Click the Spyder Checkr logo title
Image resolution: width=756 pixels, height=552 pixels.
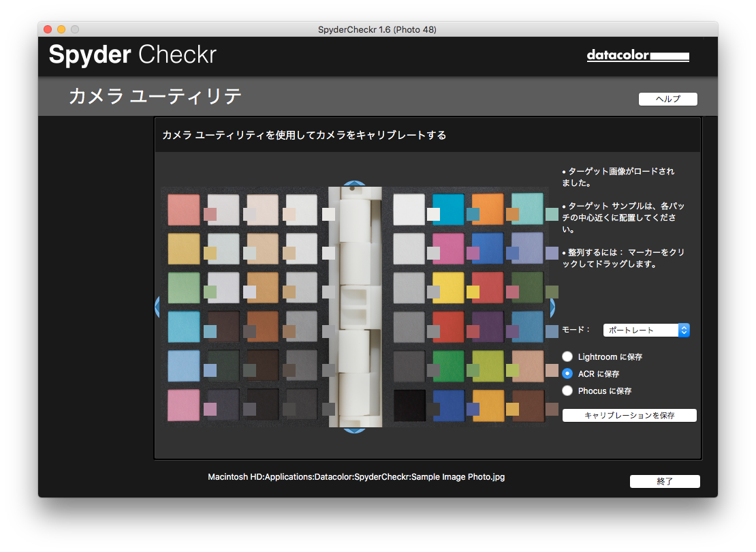(132, 55)
